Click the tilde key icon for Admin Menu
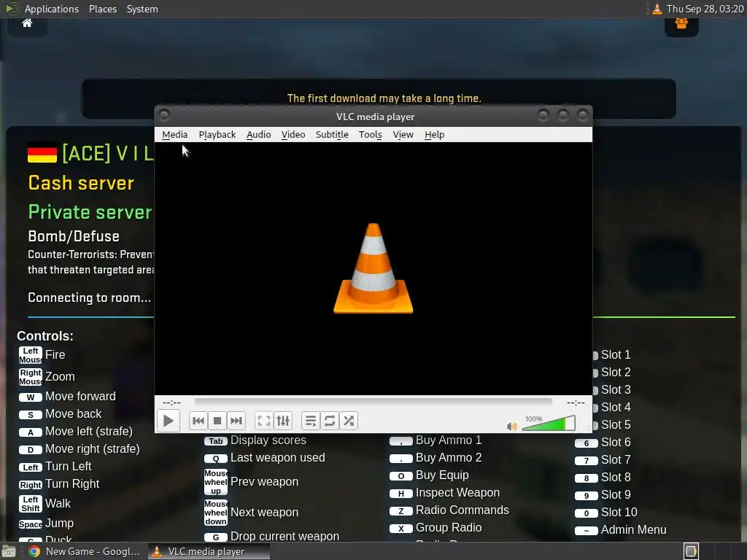This screenshot has height=560, width=747. 587,531
